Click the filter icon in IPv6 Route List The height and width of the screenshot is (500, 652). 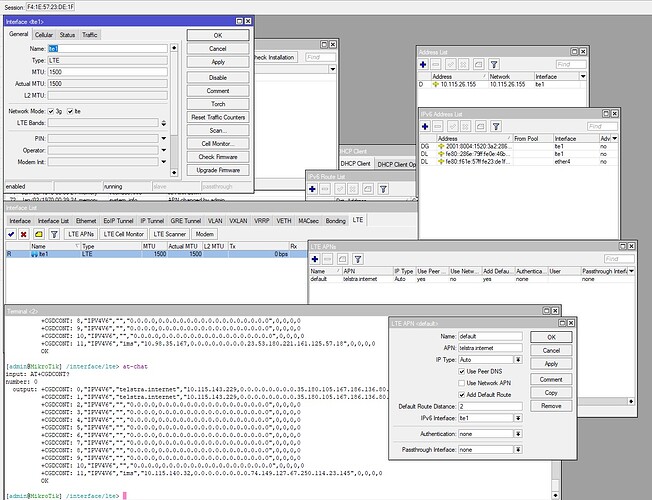[x=383, y=189]
